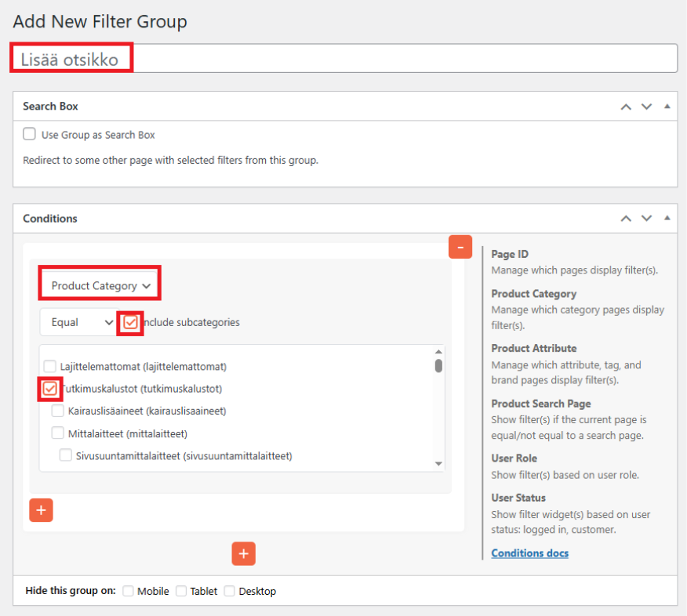Enable Use Group as Search Box
This screenshot has width=687, height=616.
(x=30, y=134)
